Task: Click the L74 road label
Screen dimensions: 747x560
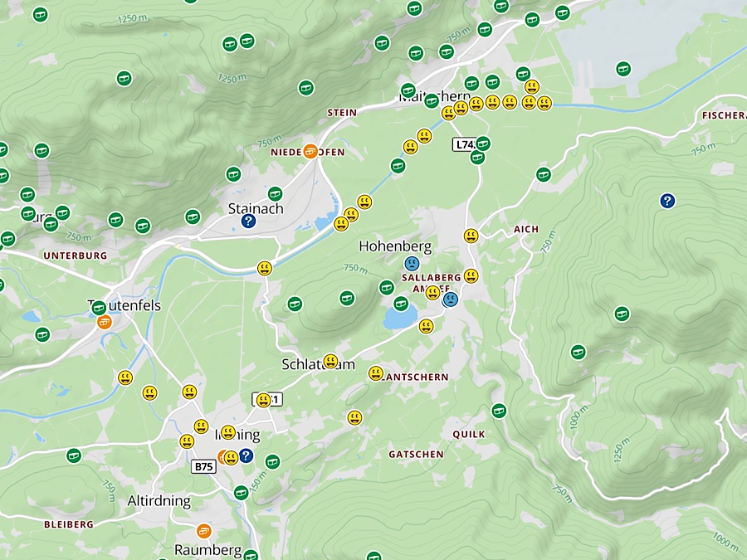Action: (x=464, y=144)
